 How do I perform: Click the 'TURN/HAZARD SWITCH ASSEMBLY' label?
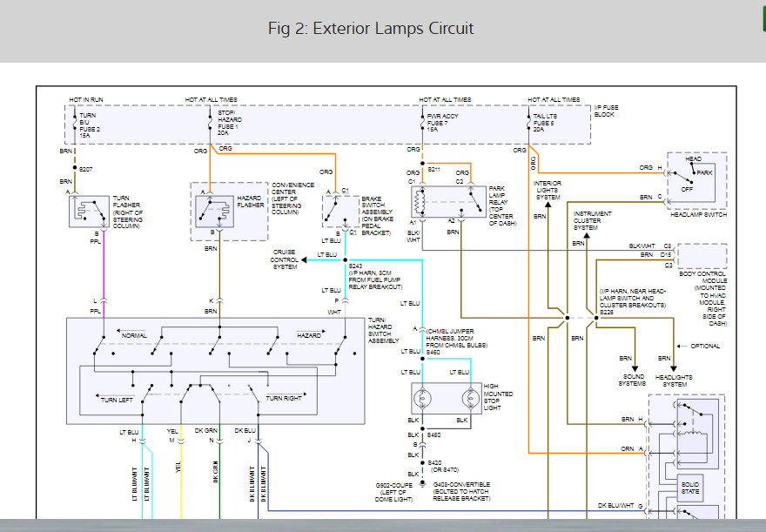tap(384, 330)
